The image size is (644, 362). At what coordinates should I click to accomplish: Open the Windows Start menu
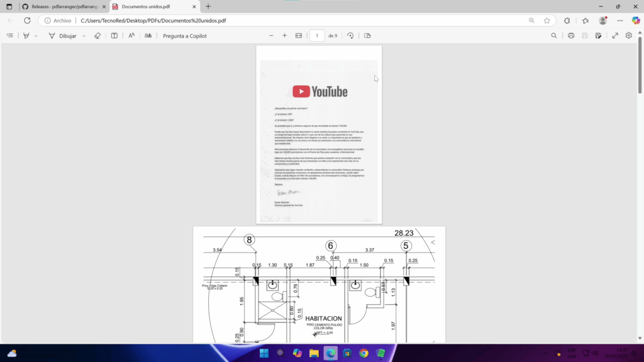(x=264, y=353)
